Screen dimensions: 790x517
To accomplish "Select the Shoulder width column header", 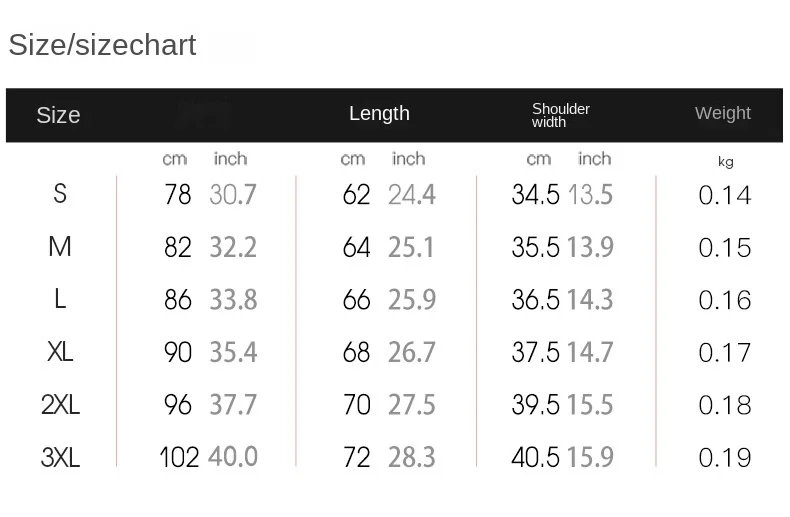I will tap(560, 115).
